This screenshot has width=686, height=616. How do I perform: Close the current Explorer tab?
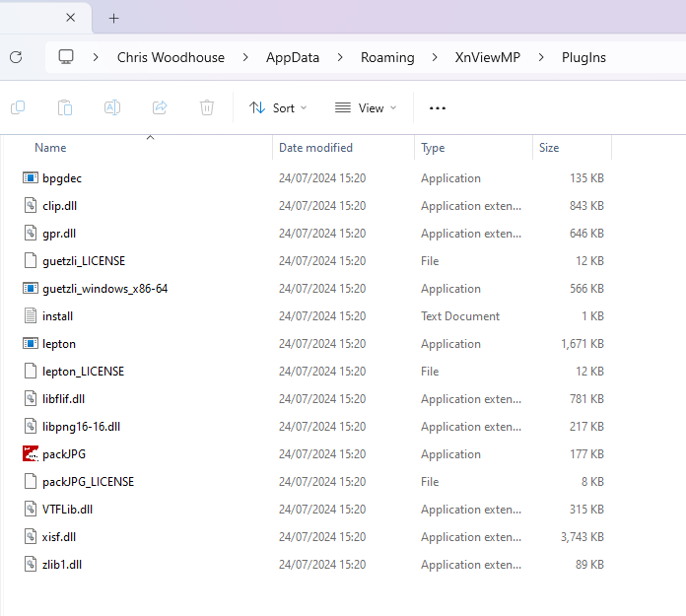(x=70, y=18)
